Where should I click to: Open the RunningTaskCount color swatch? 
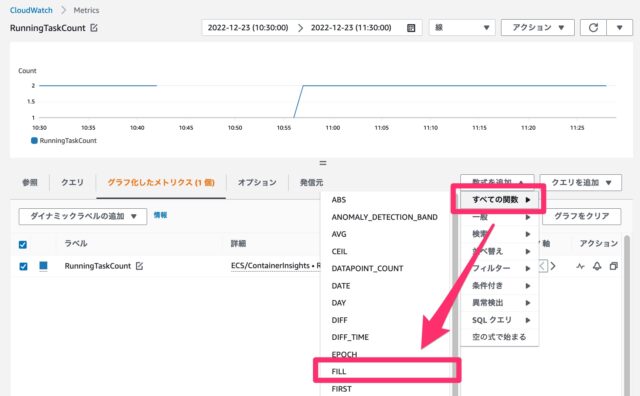point(43,266)
